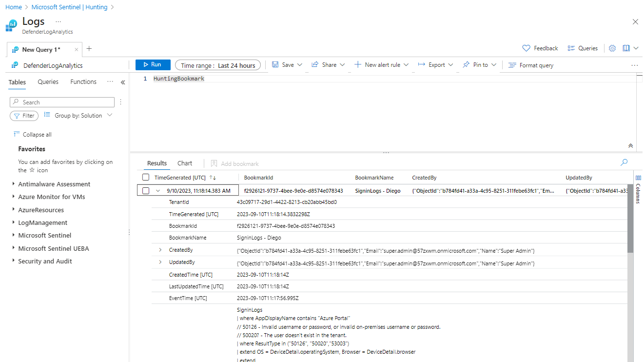Collapse the left tables sidebar
Screen dimensions: 644x362
pyautogui.click(x=123, y=82)
